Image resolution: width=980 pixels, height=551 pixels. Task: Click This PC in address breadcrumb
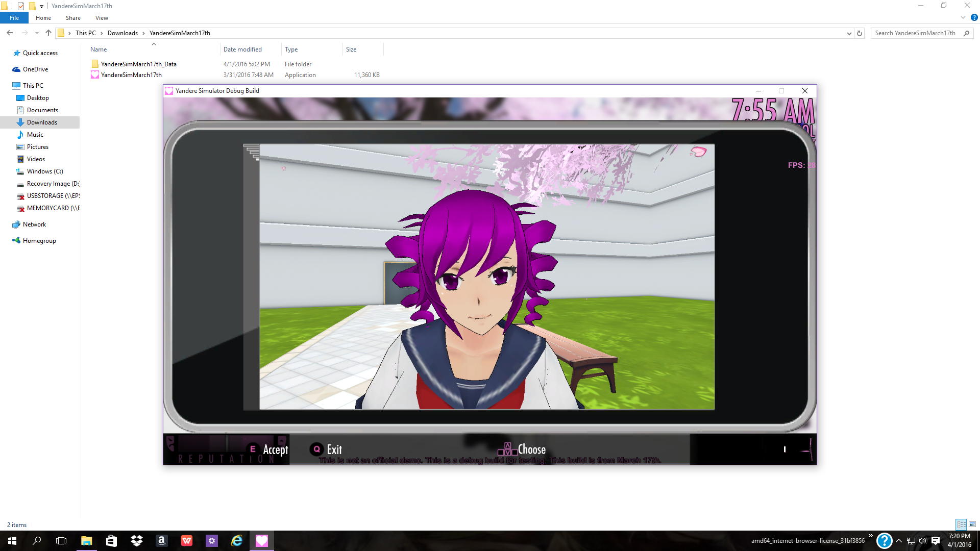coord(85,33)
